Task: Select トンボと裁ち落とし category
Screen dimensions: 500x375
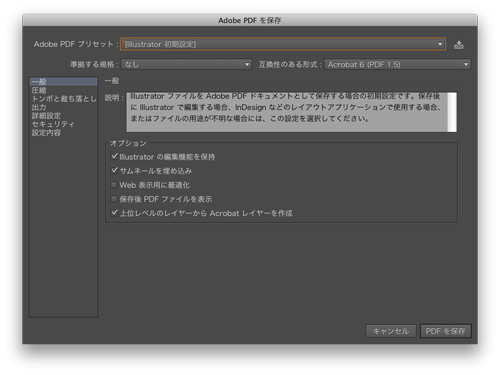Action: coord(63,99)
